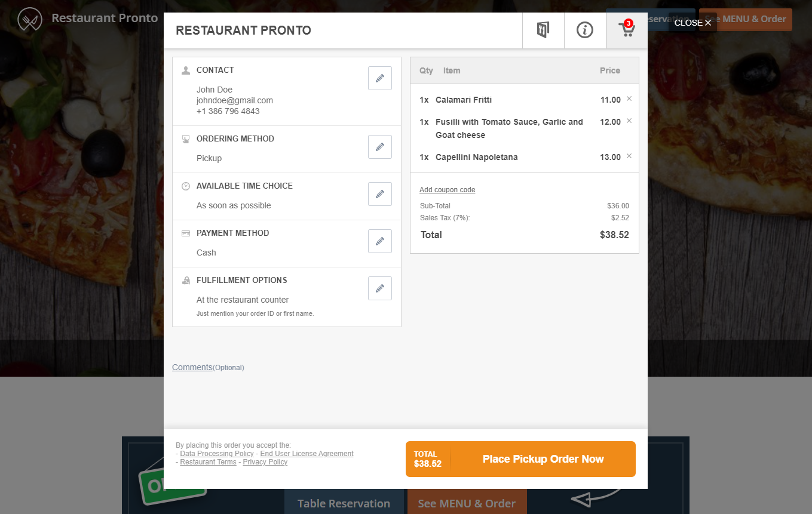Edit the Payment Method pencil icon

pyautogui.click(x=380, y=241)
